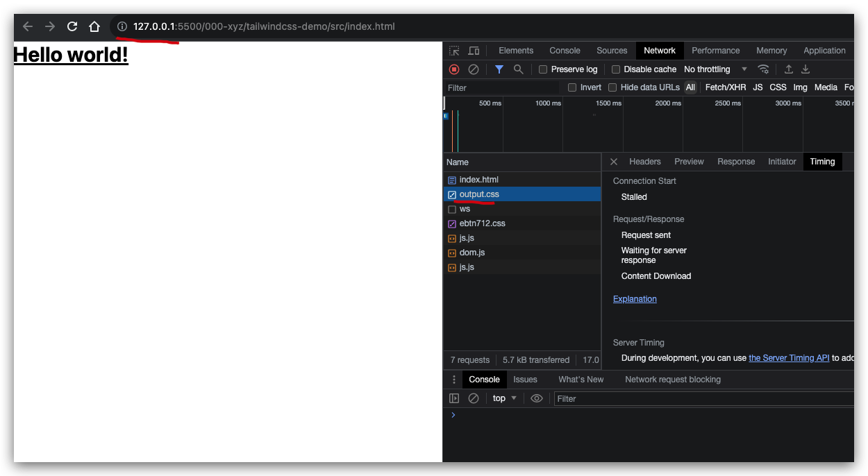
Task: Show the Preview tab of the request
Action: click(x=689, y=162)
